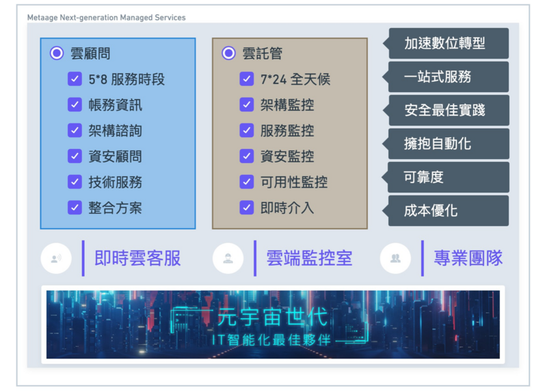Click the 即時雲客服 headset person icon
Image resolution: width=547 pixels, height=392 pixels.
point(56,258)
